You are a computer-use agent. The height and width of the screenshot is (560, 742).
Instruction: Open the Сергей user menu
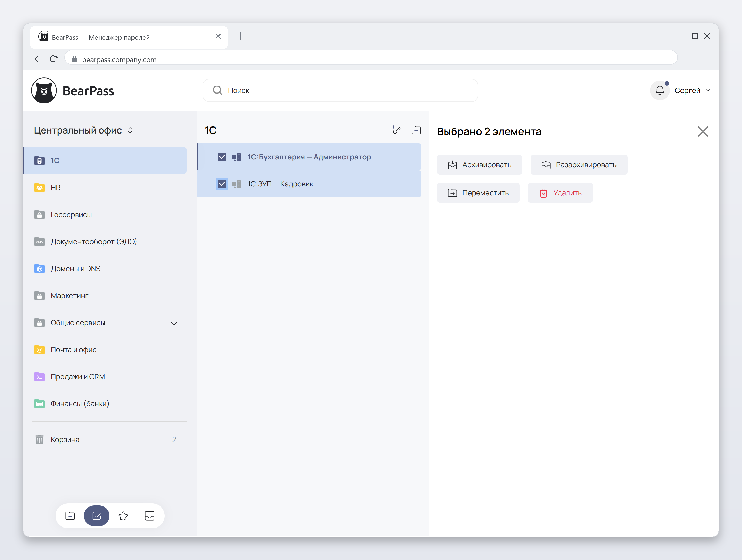point(692,90)
